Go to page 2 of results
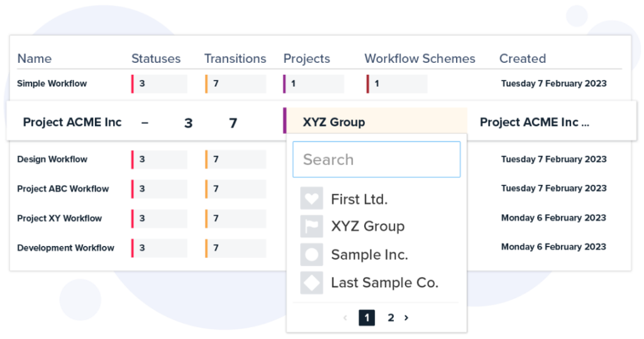Image resolution: width=644 pixels, height=339 pixels. pos(391,318)
